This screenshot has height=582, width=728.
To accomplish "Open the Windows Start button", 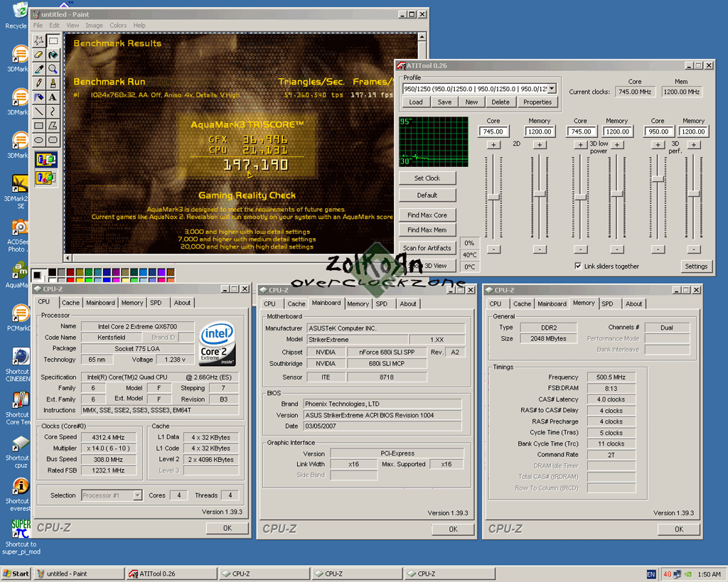I will [x=16, y=573].
